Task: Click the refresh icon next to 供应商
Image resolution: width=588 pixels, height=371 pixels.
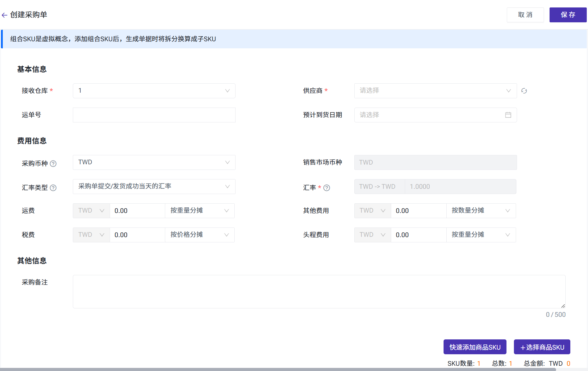Action: (x=524, y=91)
